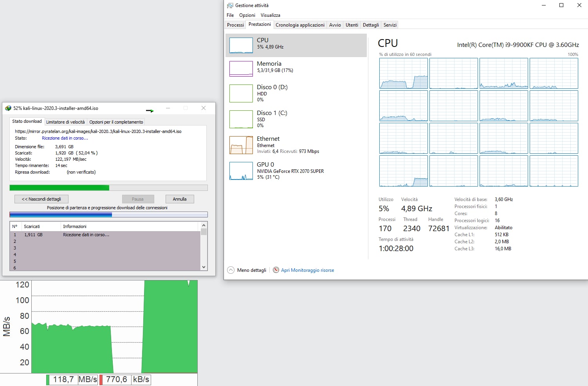The width and height of the screenshot is (588, 386).
Task: Open Opzioni per il completamento tab
Action: (x=116, y=122)
